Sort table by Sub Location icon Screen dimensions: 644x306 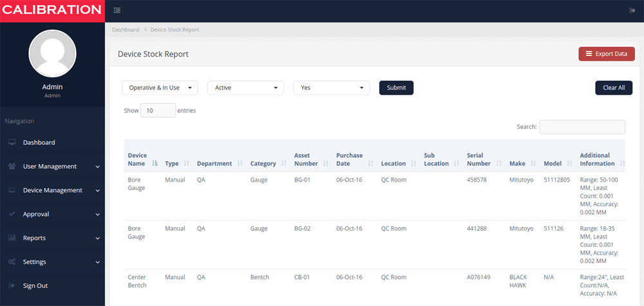457,164
